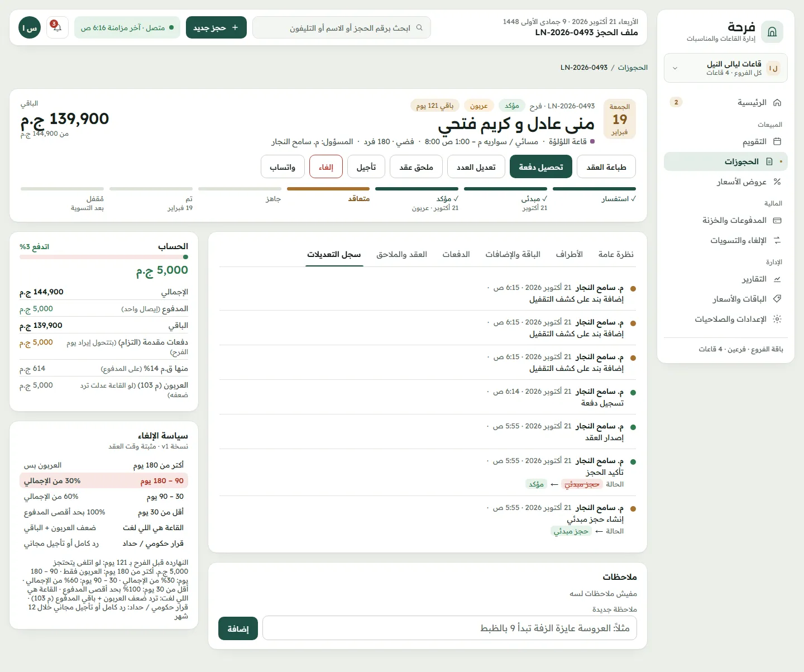
Task: Click the tag icon beside الباقات والأسعار
Action: point(777,299)
